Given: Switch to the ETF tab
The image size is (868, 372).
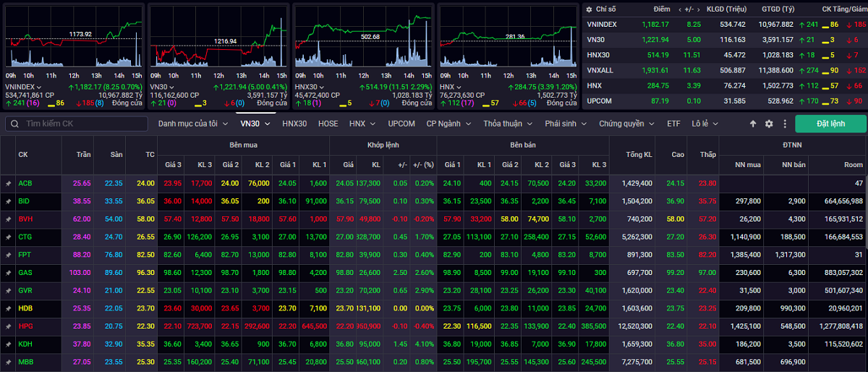Looking at the screenshot, I should (673, 124).
